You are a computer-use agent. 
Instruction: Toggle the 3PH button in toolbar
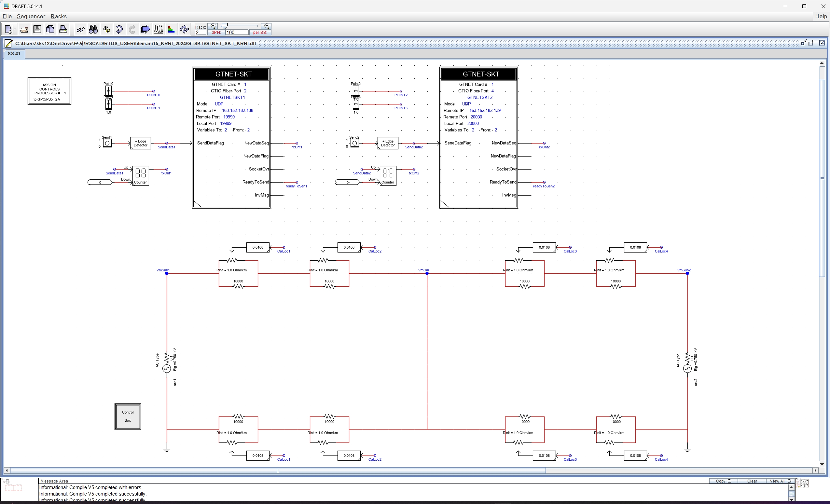[216, 32]
